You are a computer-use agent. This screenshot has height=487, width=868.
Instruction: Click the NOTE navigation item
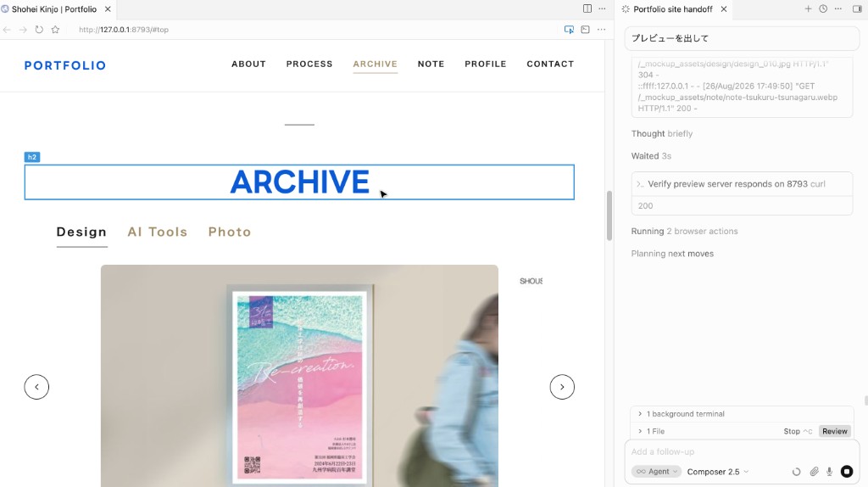[x=431, y=64]
